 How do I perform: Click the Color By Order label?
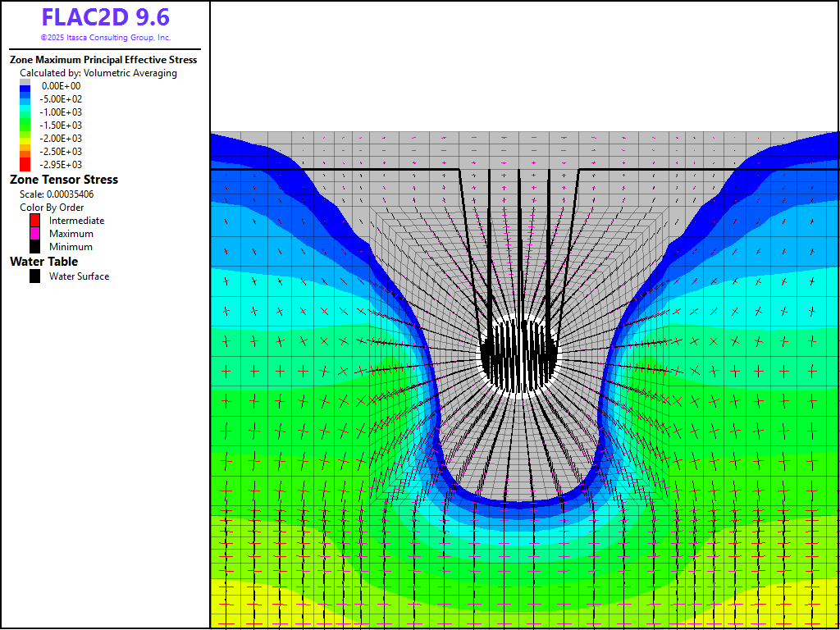[52, 208]
